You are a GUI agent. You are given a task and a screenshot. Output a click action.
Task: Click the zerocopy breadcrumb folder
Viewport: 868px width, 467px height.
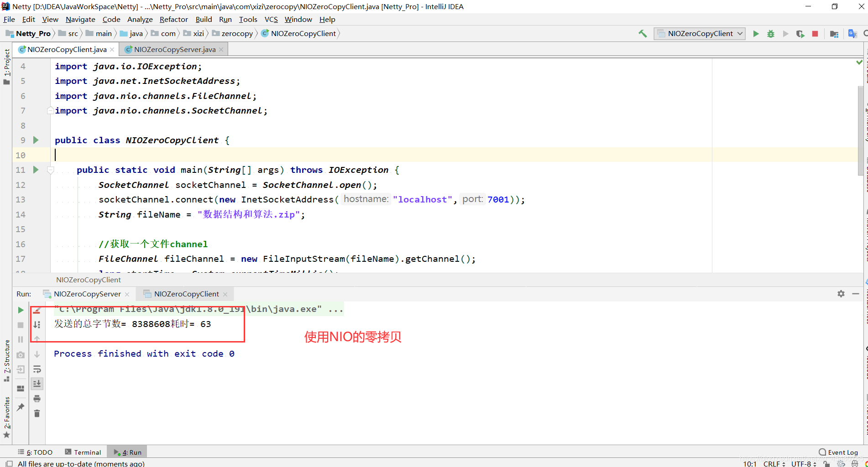click(232, 33)
